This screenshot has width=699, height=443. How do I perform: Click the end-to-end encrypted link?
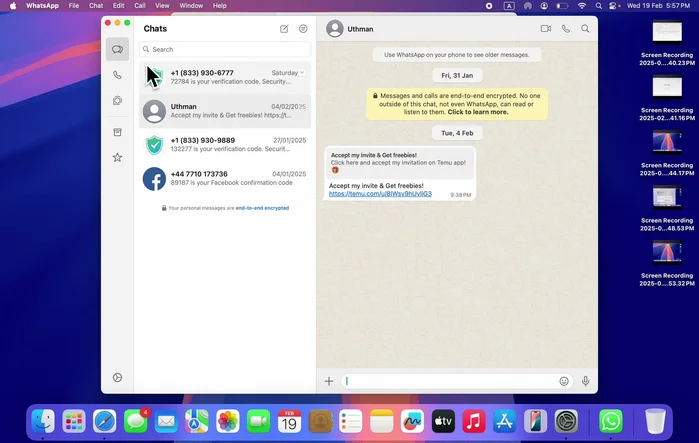click(x=262, y=208)
